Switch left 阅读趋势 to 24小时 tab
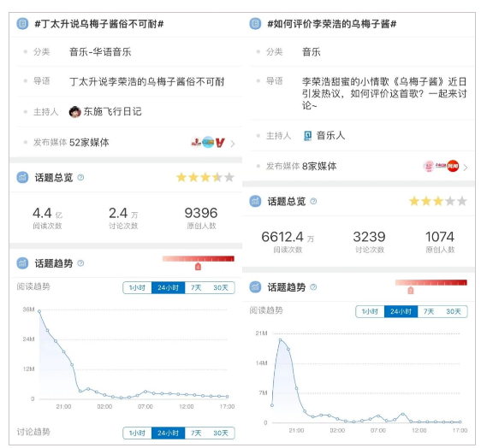Screen dimensions: 481x448 click(x=168, y=287)
